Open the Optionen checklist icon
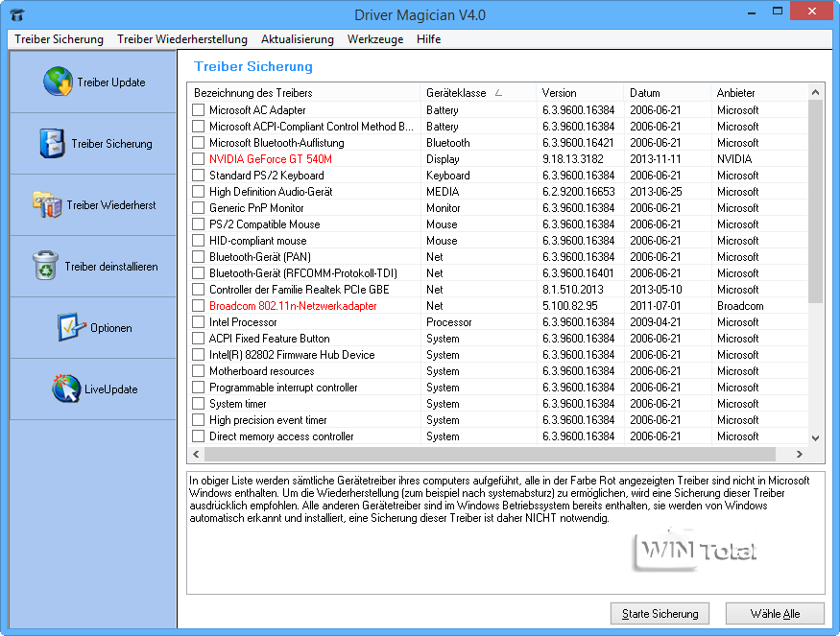This screenshot has height=636, width=840. pos(72,328)
